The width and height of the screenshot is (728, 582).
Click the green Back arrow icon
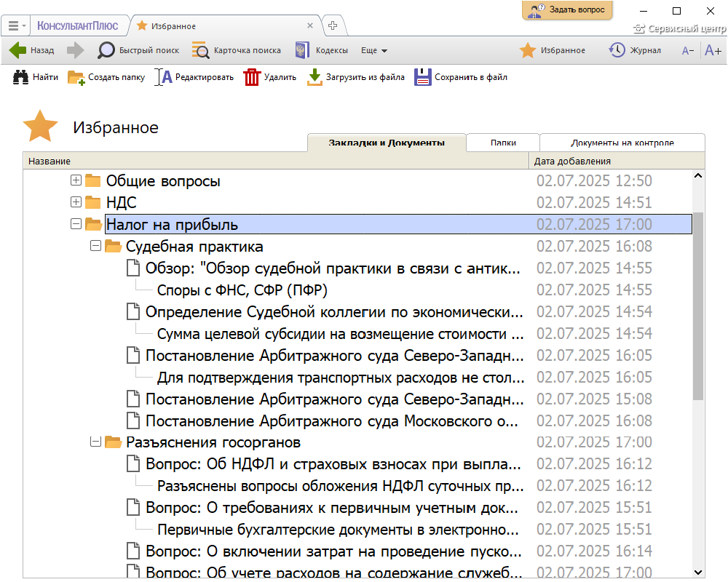[x=17, y=50]
